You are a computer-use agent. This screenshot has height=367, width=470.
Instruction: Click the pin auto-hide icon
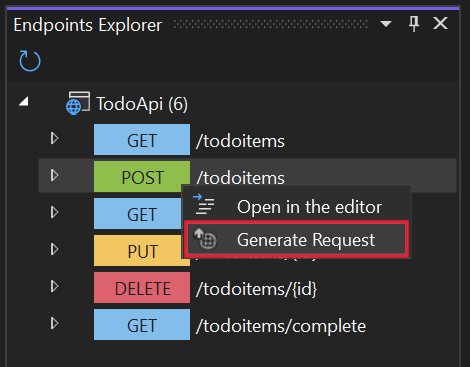[414, 24]
